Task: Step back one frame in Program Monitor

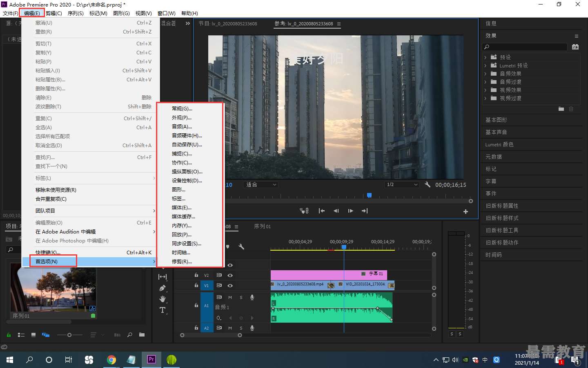Action: coord(336,211)
